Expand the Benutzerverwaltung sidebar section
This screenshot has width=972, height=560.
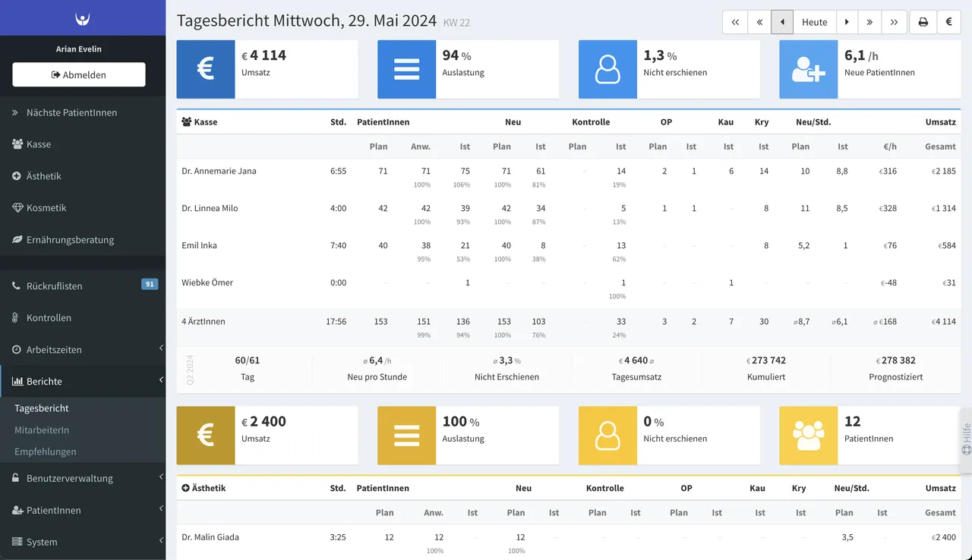(83, 479)
